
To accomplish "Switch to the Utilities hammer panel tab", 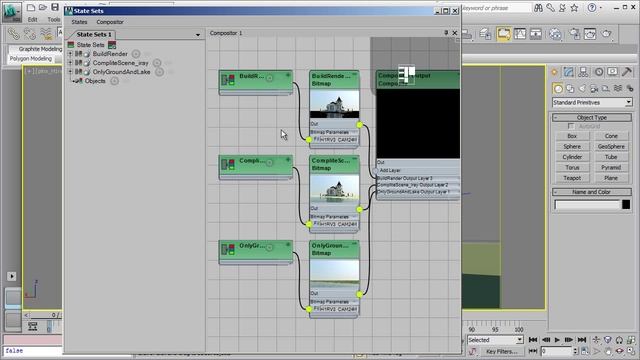I will point(627,72).
